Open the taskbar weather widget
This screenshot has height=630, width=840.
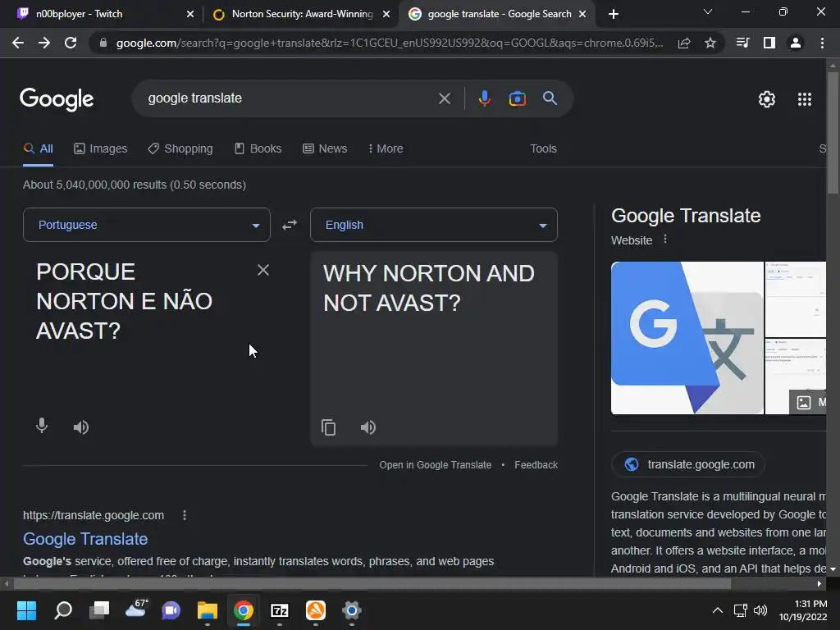(x=135, y=609)
